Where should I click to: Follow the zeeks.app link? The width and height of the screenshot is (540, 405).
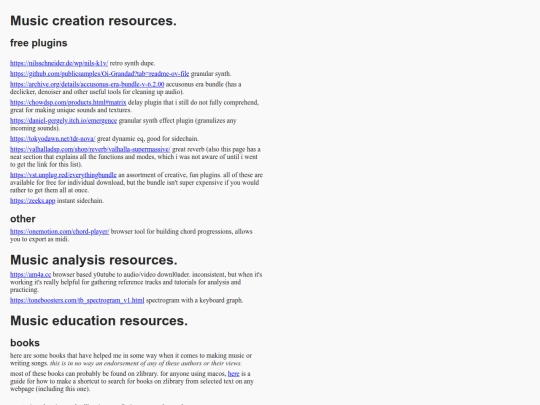coord(32,200)
